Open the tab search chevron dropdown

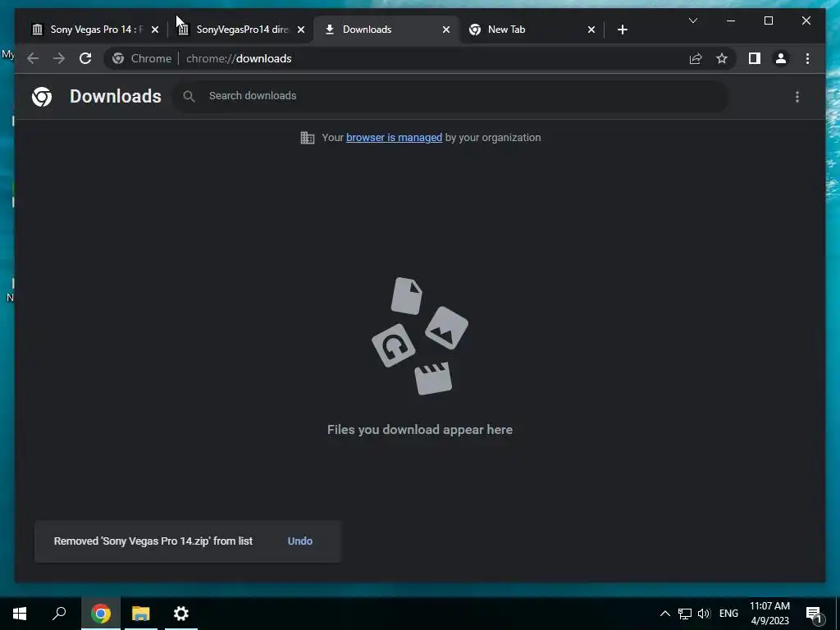tap(692, 21)
